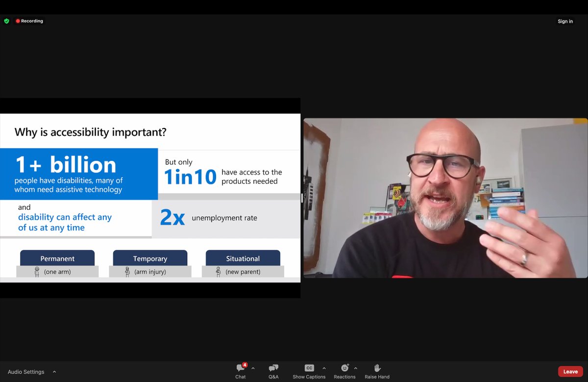Open Audio Settings
Image resolution: width=588 pixels, height=382 pixels.
coord(26,372)
